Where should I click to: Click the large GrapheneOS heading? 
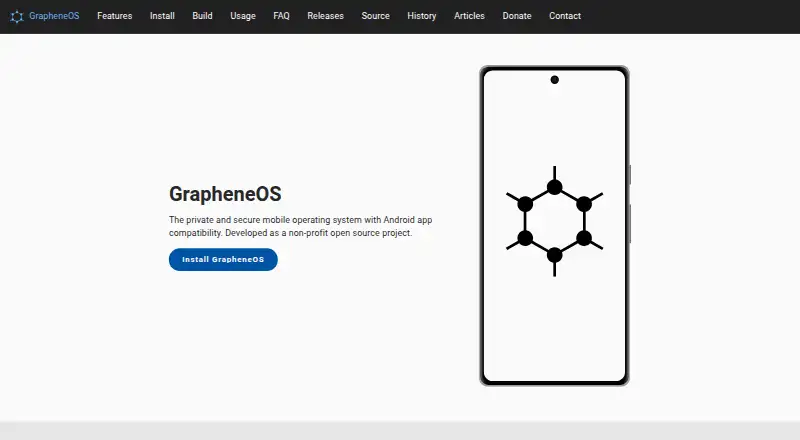coord(225,194)
